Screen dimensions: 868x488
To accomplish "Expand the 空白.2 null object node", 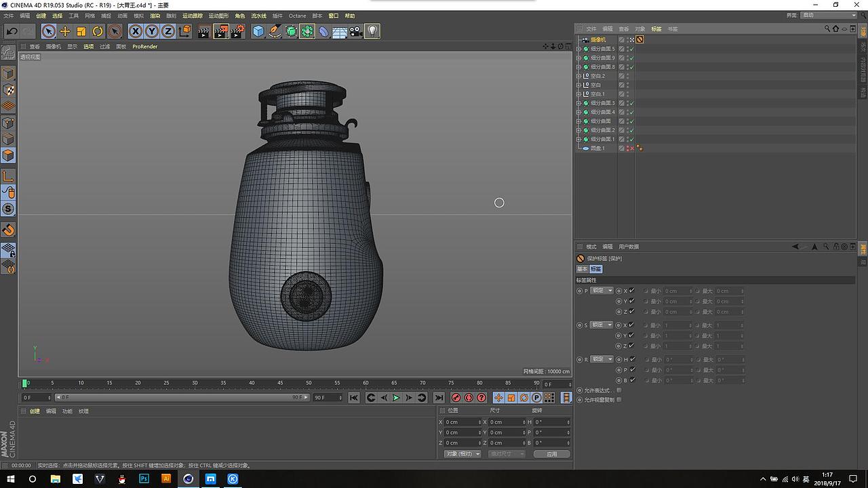I will pos(578,76).
